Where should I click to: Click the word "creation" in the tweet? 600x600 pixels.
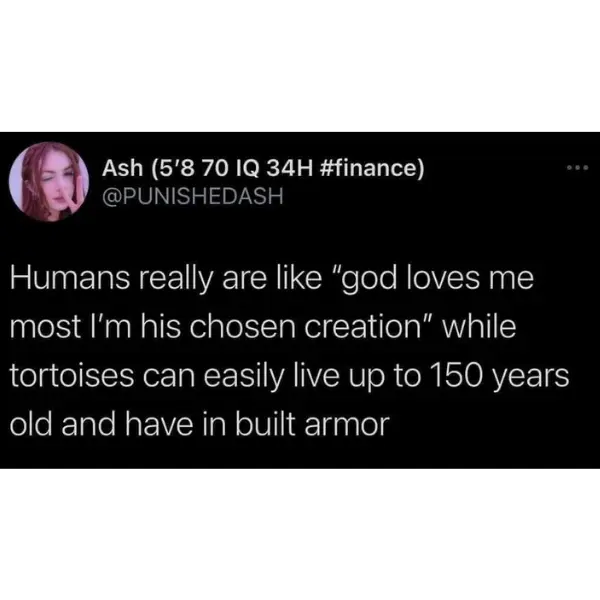(363, 326)
